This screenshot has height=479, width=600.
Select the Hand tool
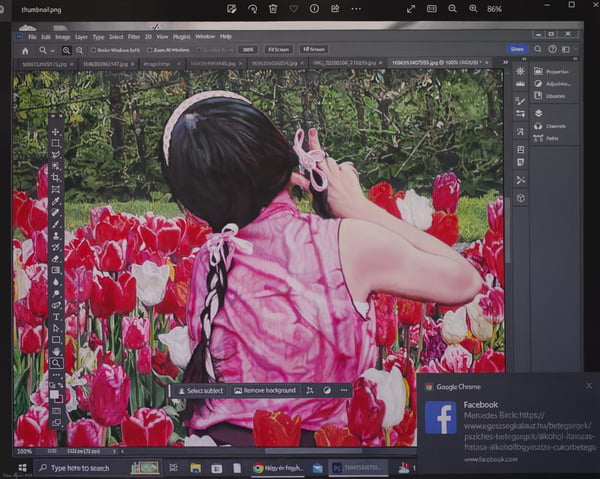(x=56, y=351)
